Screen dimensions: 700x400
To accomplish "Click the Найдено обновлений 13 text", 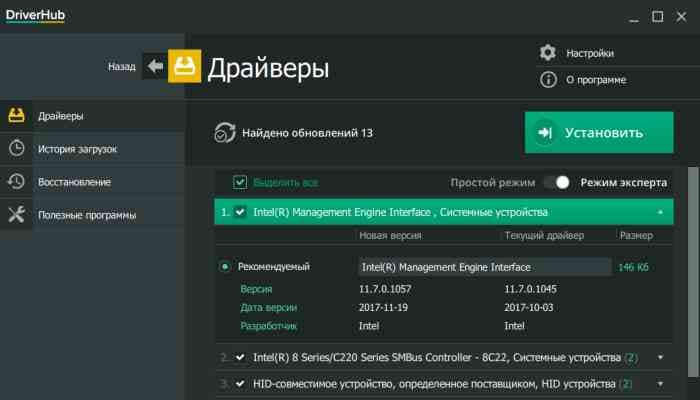I will (307, 133).
